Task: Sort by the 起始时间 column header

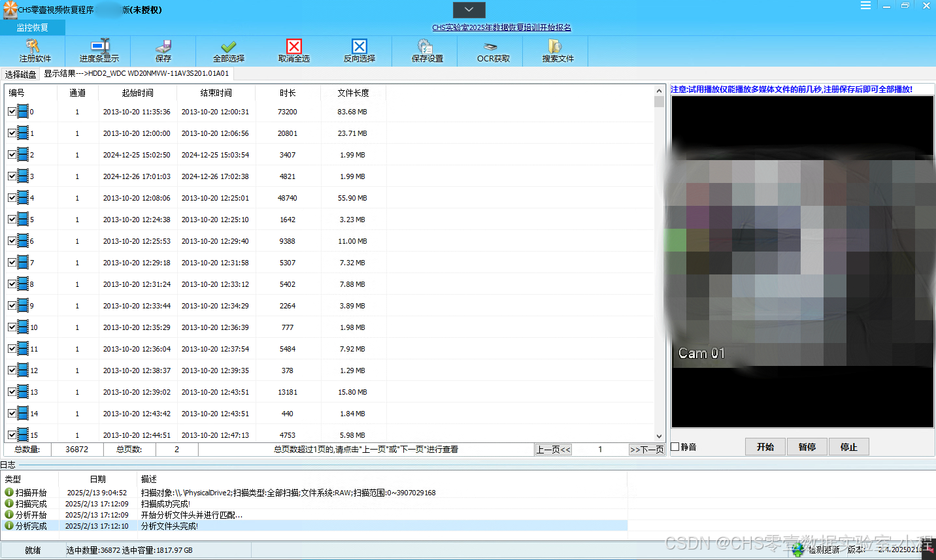Action: 137,93
